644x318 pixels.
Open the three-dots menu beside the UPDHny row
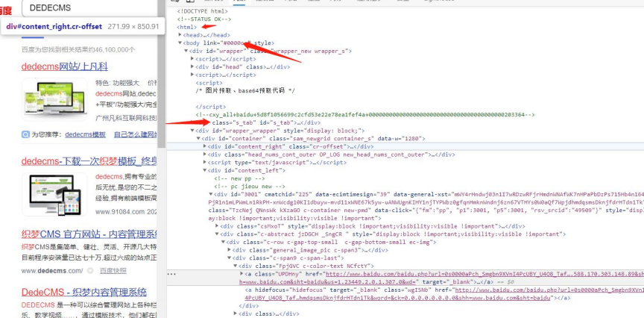tap(171, 274)
